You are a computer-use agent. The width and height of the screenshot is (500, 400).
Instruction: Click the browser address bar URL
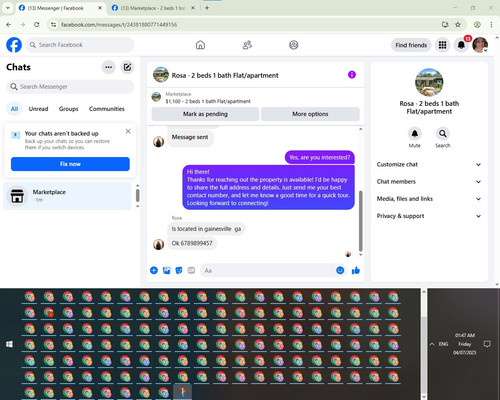(x=119, y=24)
